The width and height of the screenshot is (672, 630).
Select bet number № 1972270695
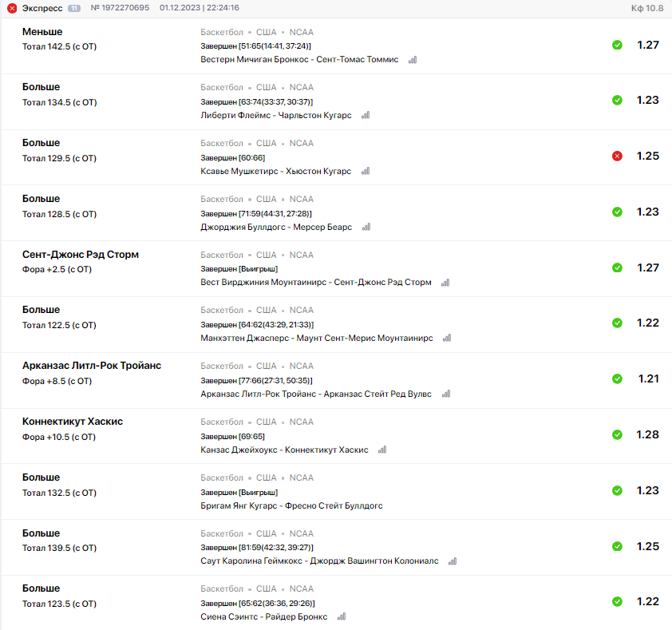pos(120,8)
